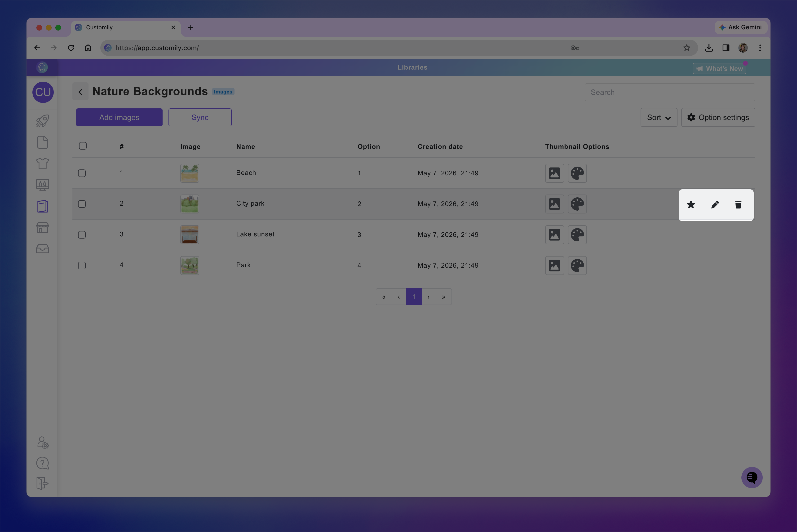Click the Images tag badge

pyautogui.click(x=223, y=92)
